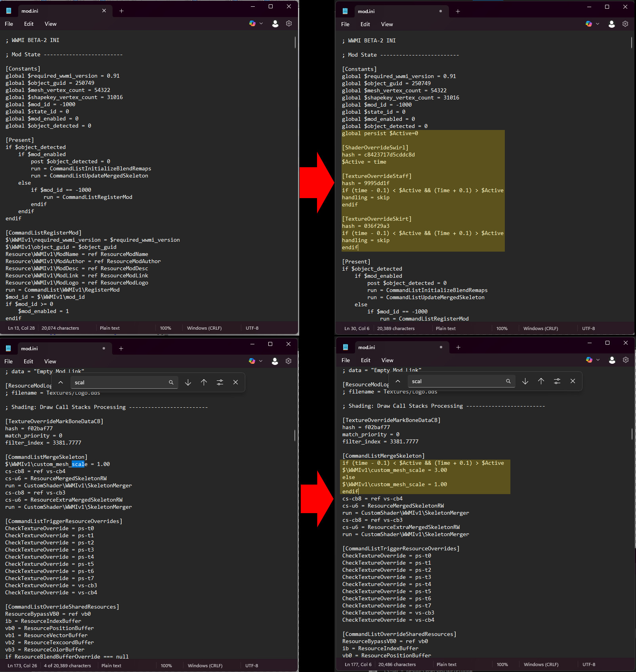Collapse the bottom-right find bar with chevron
The width and height of the screenshot is (636, 672).
[x=397, y=381]
